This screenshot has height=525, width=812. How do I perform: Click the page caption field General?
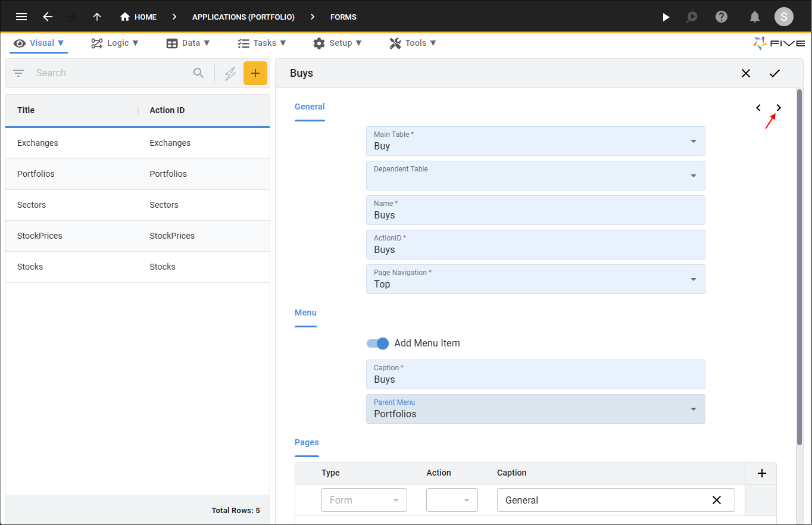point(616,500)
